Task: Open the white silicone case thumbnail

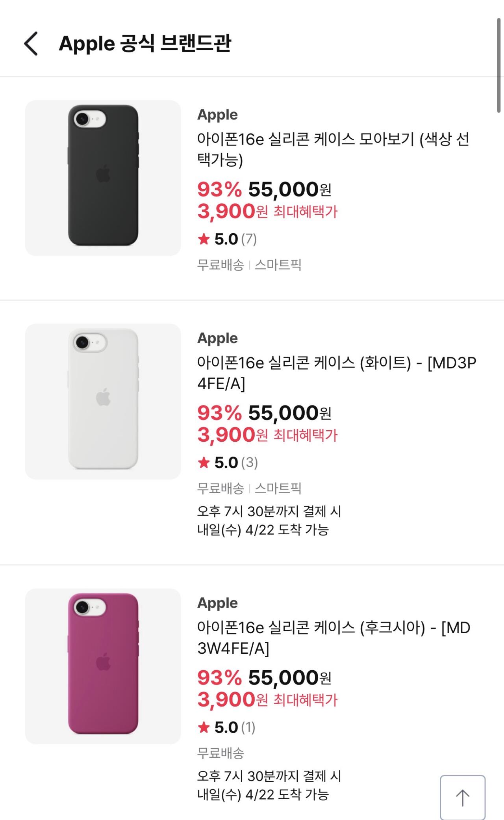Action: coord(103,401)
